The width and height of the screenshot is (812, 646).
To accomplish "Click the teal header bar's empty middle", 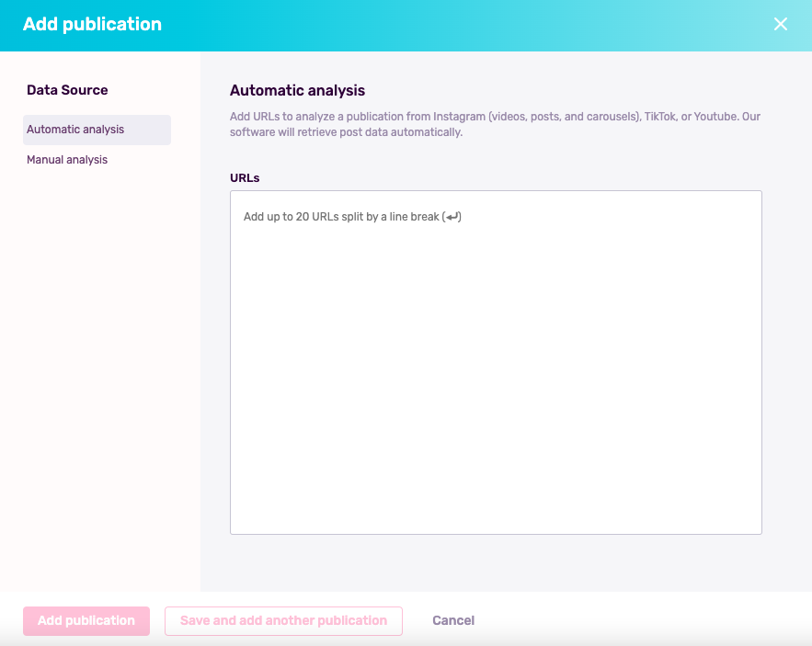I will pos(466,25).
